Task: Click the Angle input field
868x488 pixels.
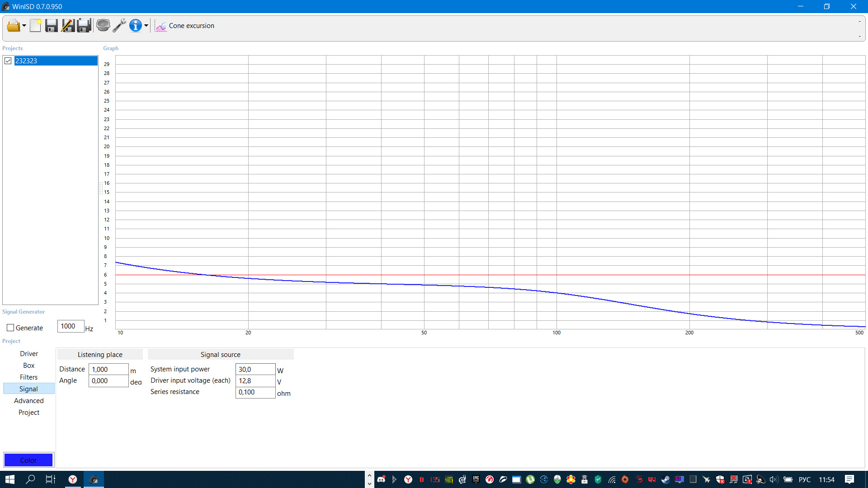Action: [108, 381]
